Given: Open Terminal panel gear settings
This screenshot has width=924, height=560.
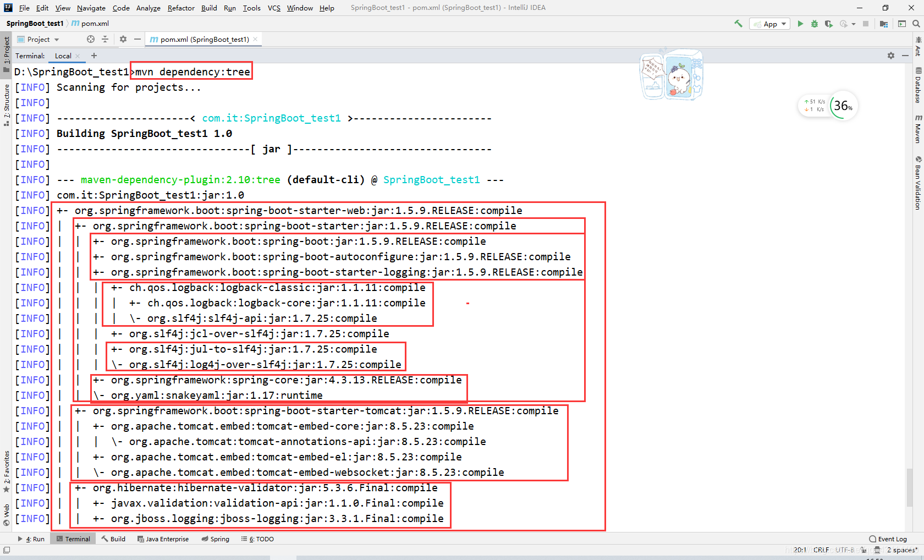Looking at the screenshot, I should tap(891, 56).
